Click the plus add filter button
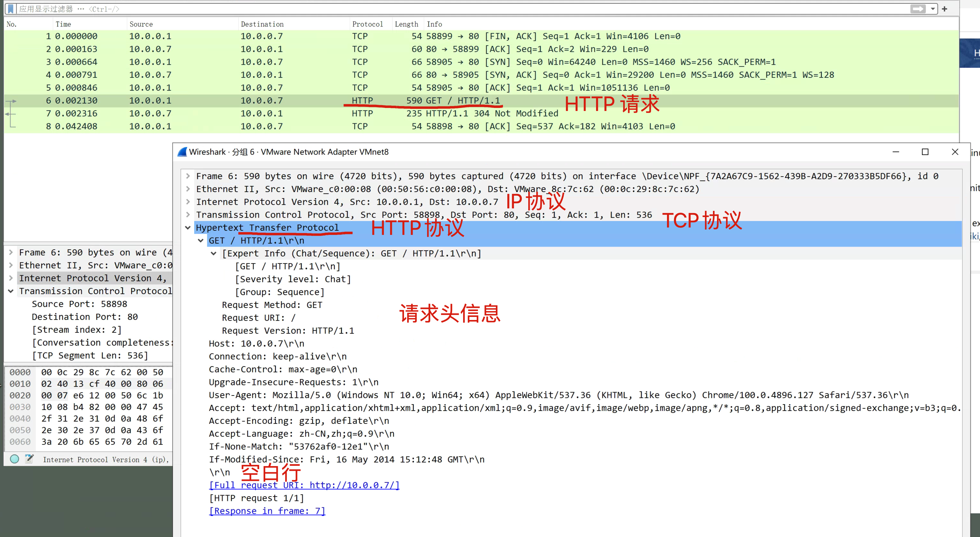 click(x=945, y=8)
